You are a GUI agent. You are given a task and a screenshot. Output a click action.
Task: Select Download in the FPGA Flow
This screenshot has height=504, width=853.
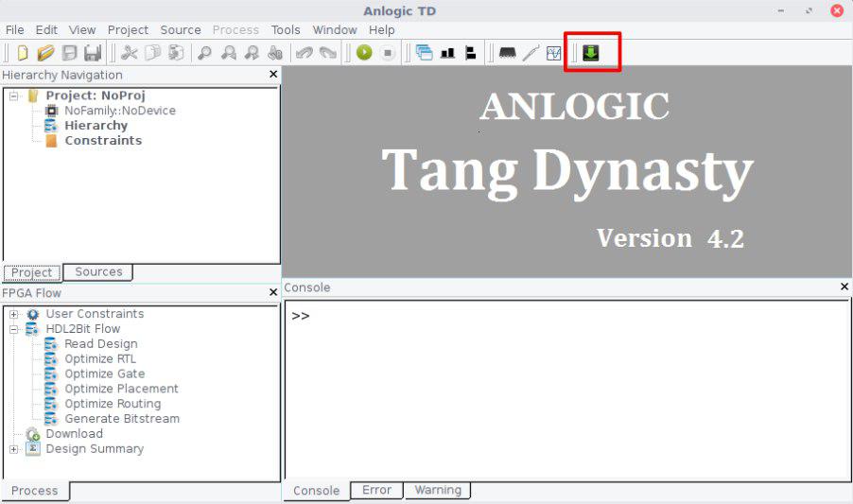[x=74, y=433]
